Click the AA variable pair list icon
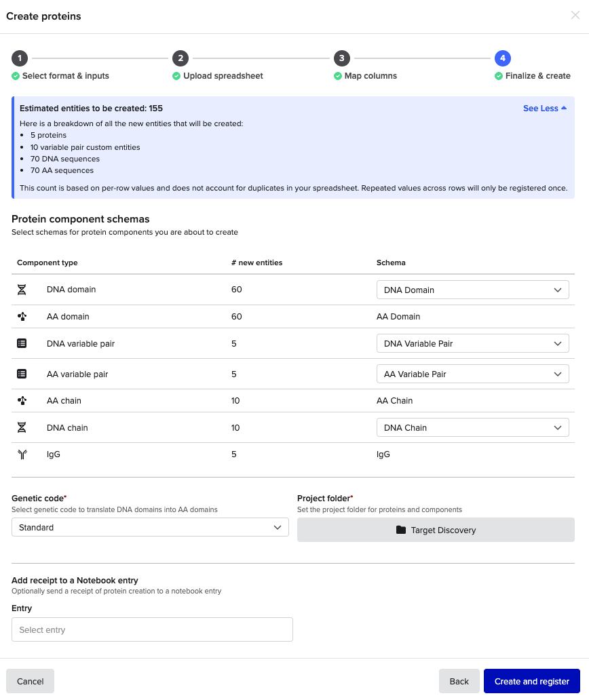Image resolution: width=589 pixels, height=700 pixels. [22, 374]
